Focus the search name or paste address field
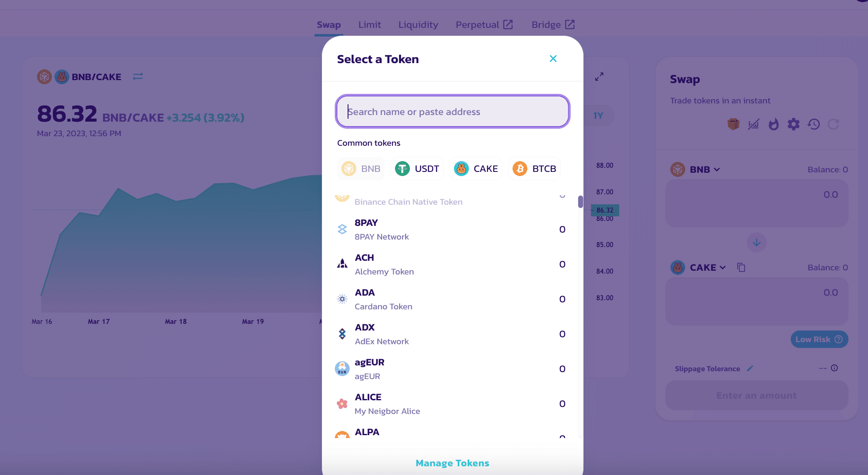Image resolution: width=868 pixels, height=475 pixels. [452, 111]
